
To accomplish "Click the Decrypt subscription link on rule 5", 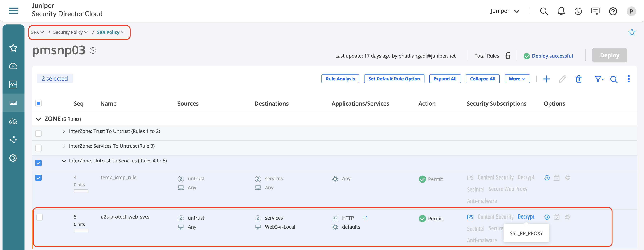I will click(x=526, y=217).
